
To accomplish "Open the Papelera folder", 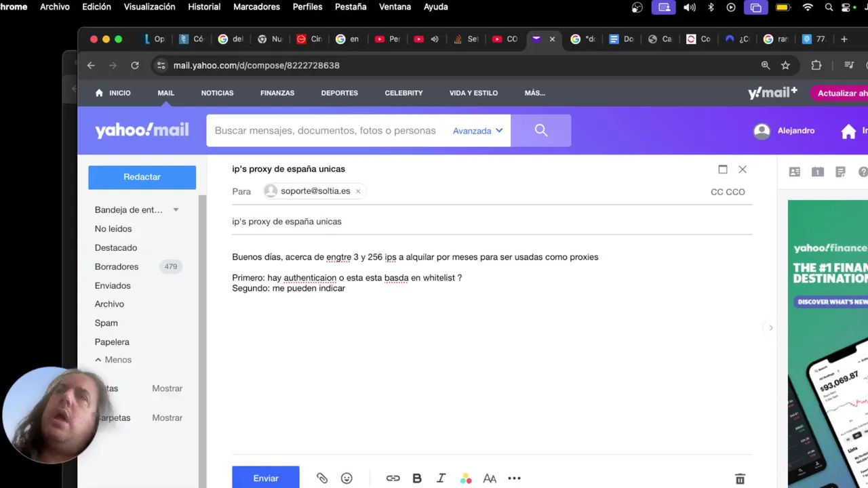I will point(112,342).
